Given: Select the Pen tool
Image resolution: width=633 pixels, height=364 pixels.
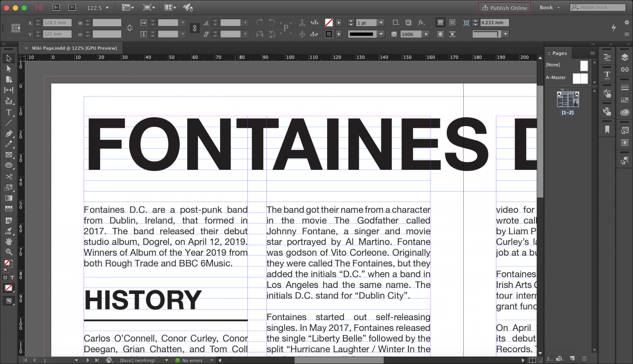Looking at the screenshot, I should (9, 133).
